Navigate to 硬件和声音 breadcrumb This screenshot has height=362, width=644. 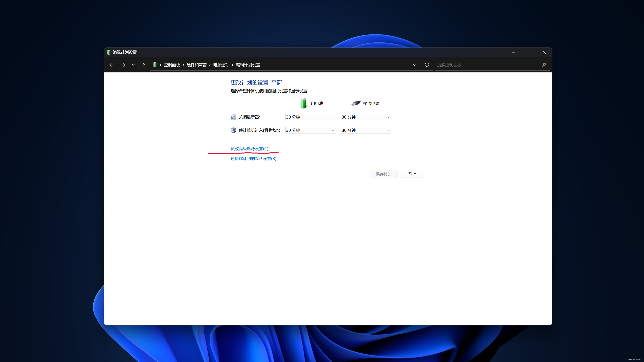[197, 65]
